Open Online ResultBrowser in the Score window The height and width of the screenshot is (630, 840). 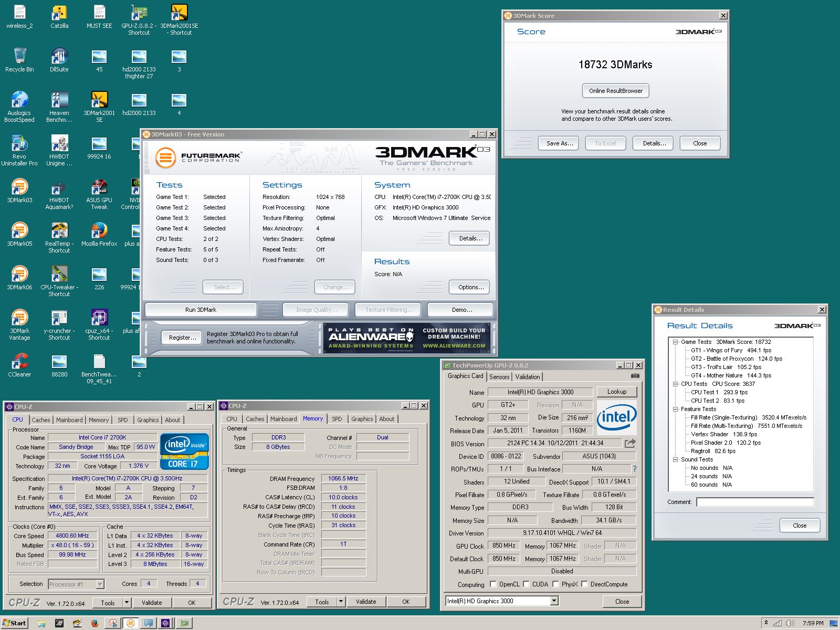pyautogui.click(x=616, y=91)
